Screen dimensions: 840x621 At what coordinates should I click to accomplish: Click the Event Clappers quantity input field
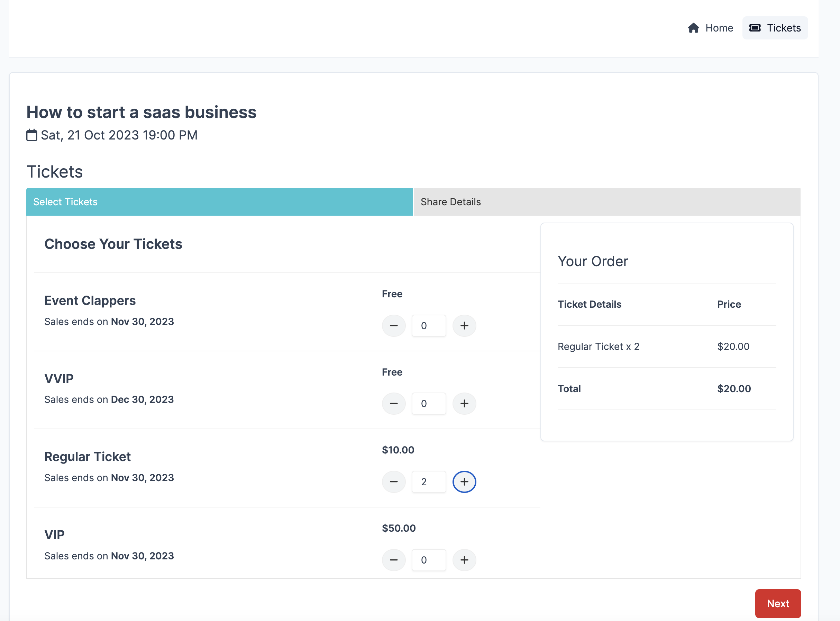tap(429, 325)
